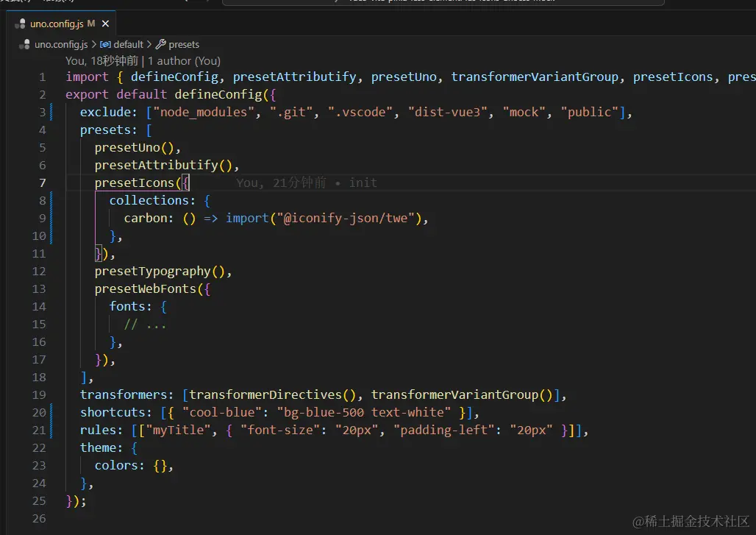Click the 'theme:' property on line 22
This screenshot has width=756, height=535.
pos(101,448)
